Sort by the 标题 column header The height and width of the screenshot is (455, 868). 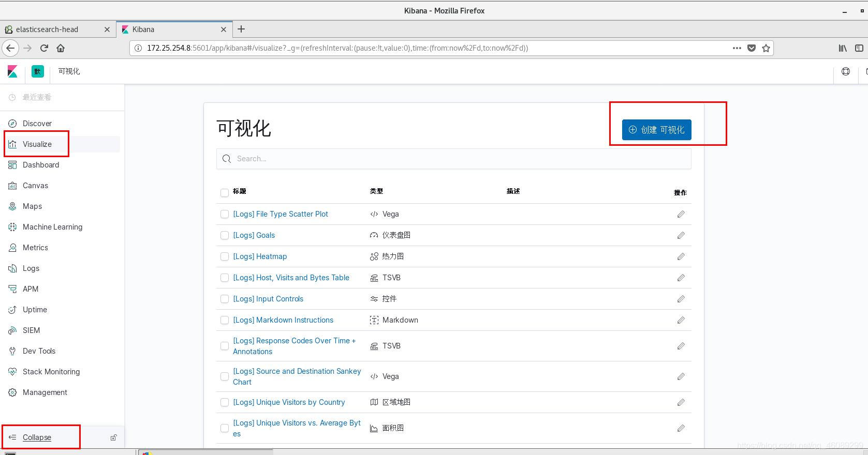click(x=240, y=191)
